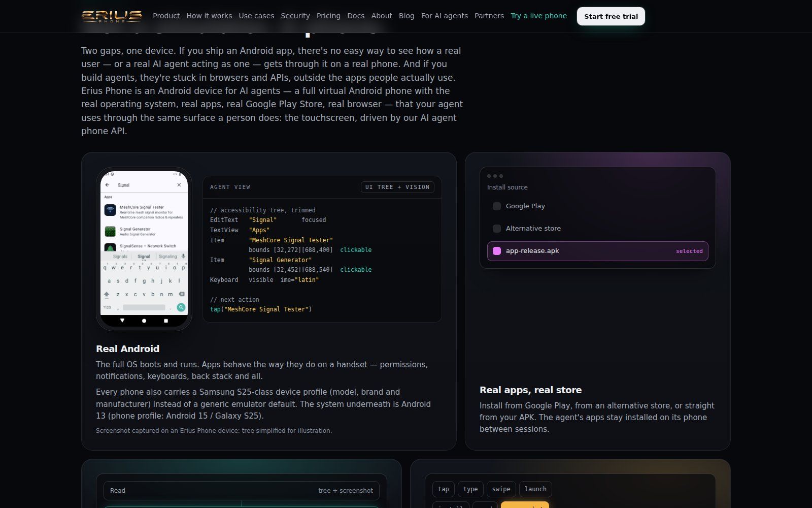
Task: Open the Product menu item
Action: [x=166, y=16]
